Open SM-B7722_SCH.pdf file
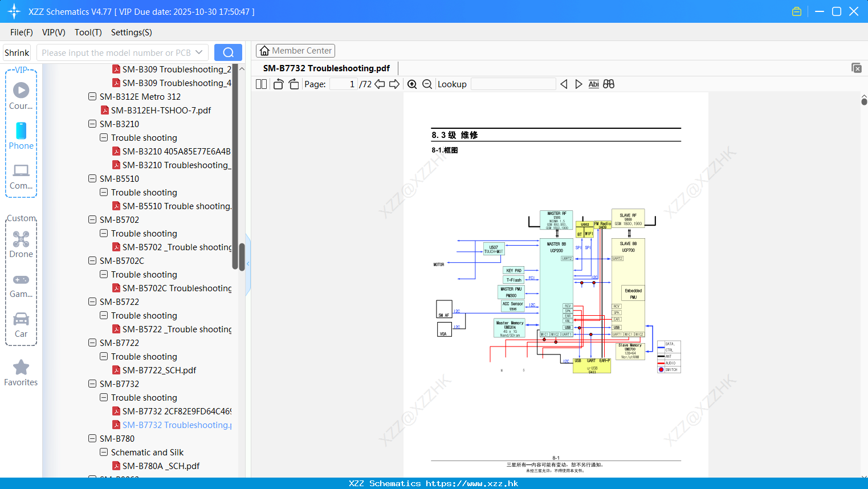This screenshot has width=868, height=489. 159,370
